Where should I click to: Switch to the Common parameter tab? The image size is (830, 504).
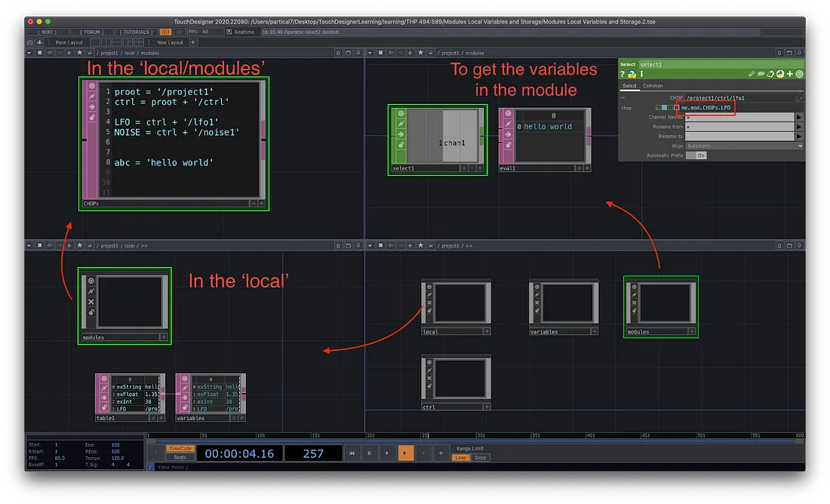pos(653,86)
